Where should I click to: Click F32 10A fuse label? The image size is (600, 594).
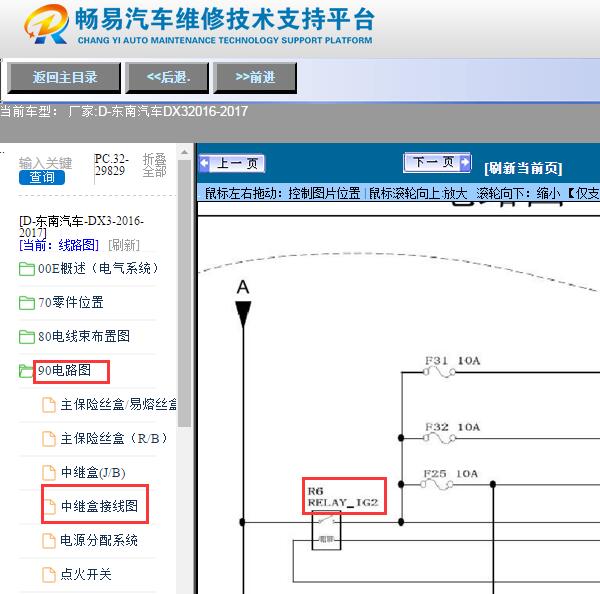(452, 427)
